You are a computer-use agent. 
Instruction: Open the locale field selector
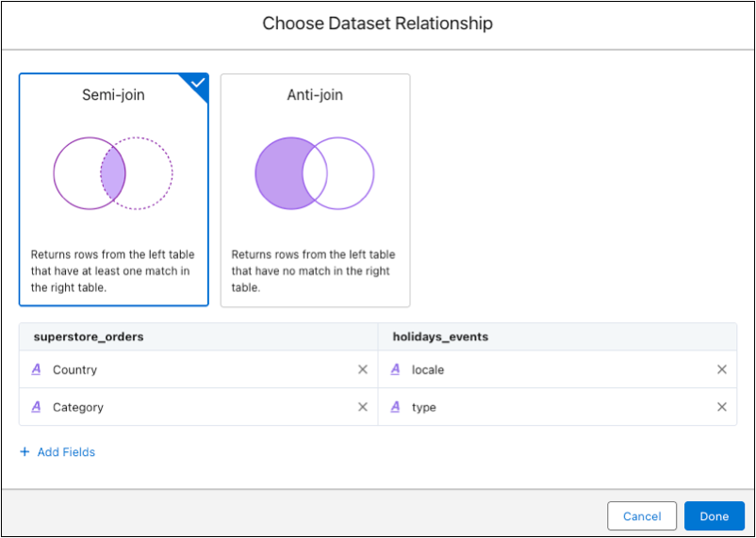pos(557,369)
